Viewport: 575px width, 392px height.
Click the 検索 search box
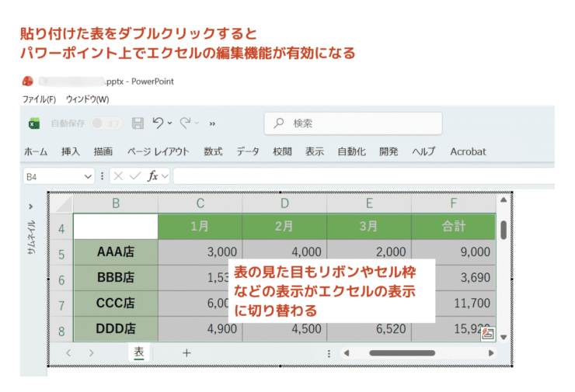[353, 123]
